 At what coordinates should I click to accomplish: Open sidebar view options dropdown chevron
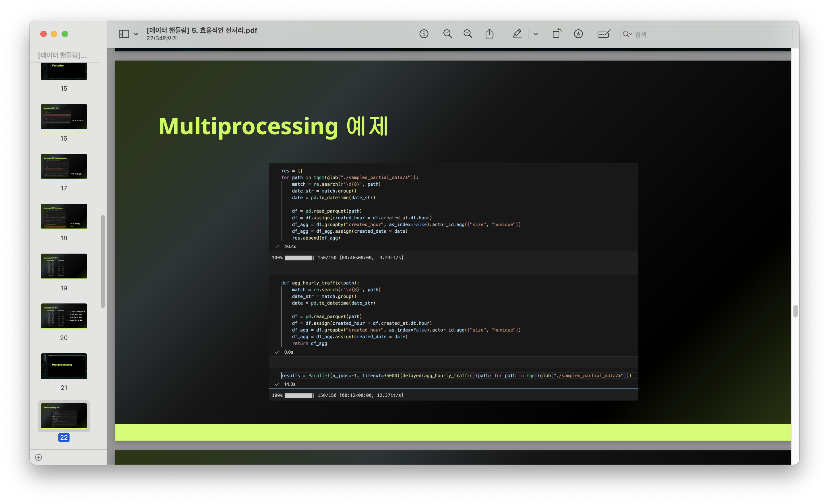pos(136,34)
